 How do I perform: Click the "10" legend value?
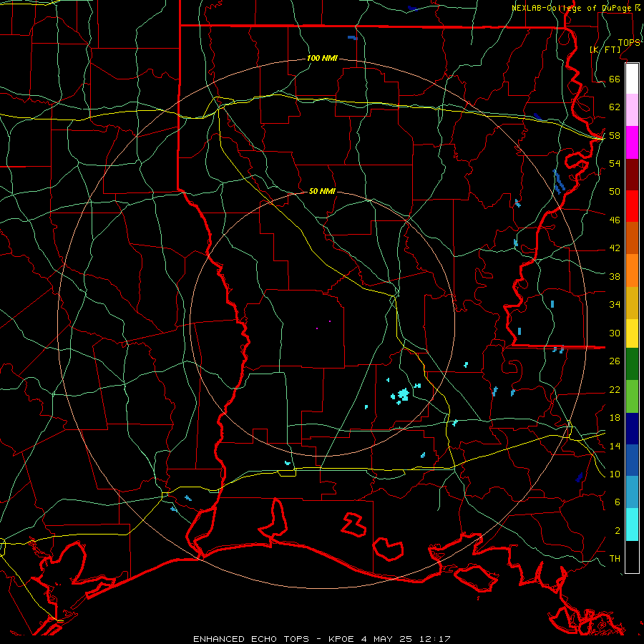pyautogui.click(x=615, y=474)
